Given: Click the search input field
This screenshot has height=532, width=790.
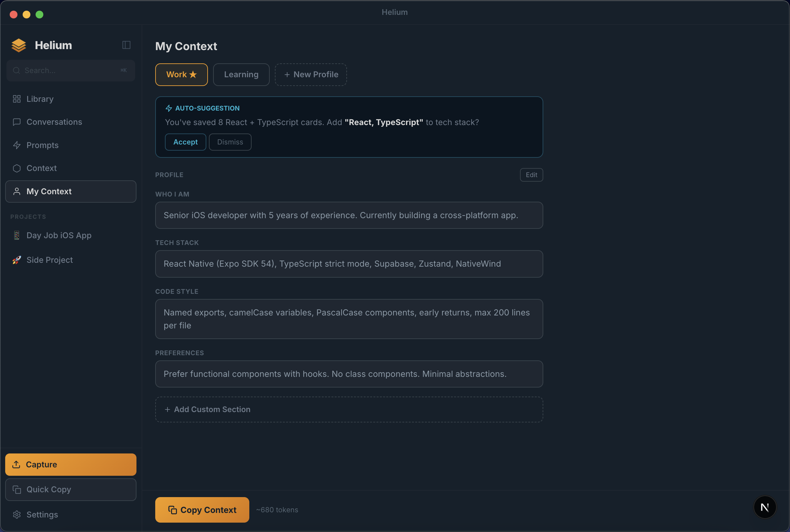Looking at the screenshot, I should [70, 70].
